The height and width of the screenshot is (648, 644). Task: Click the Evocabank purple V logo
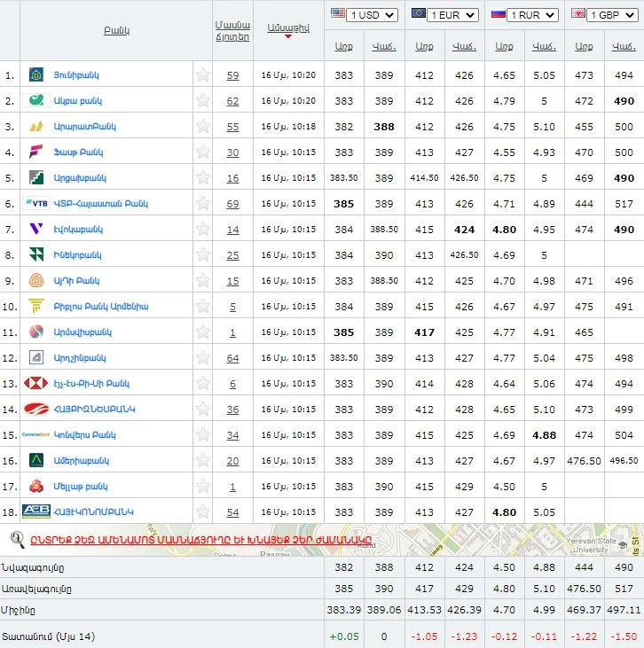coord(36,229)
